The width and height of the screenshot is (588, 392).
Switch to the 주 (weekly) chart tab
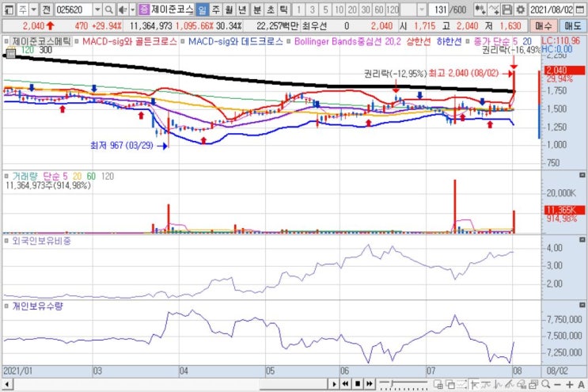click(x=215, y=10)
